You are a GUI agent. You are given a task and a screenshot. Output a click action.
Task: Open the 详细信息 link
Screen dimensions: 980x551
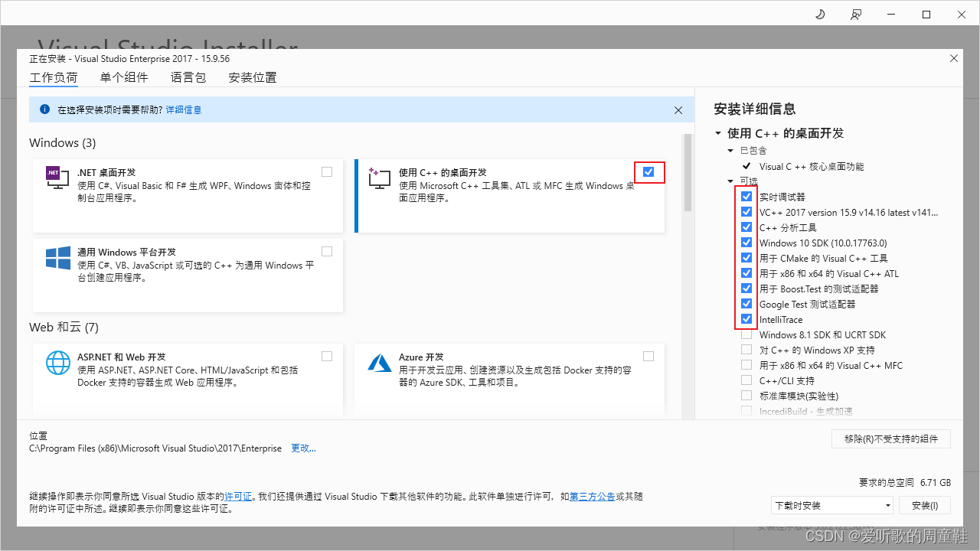[184, 109]
